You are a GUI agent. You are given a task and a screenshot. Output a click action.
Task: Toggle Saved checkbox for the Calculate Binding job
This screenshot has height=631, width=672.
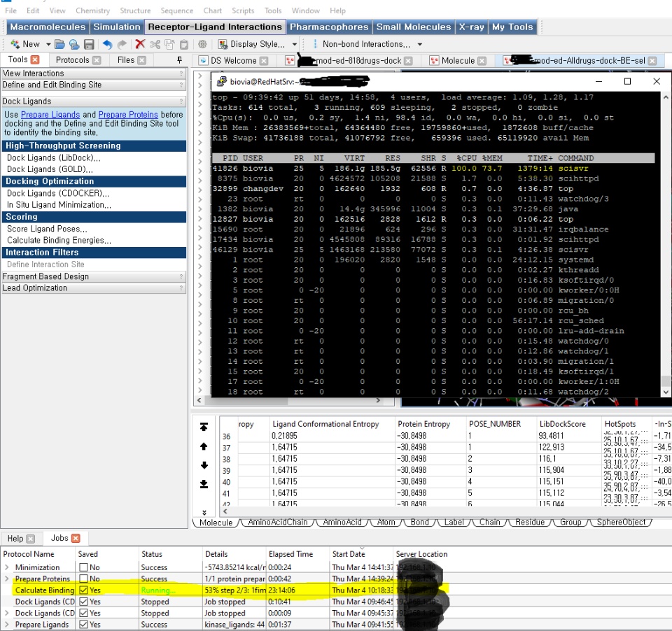(x=83, y=590)
